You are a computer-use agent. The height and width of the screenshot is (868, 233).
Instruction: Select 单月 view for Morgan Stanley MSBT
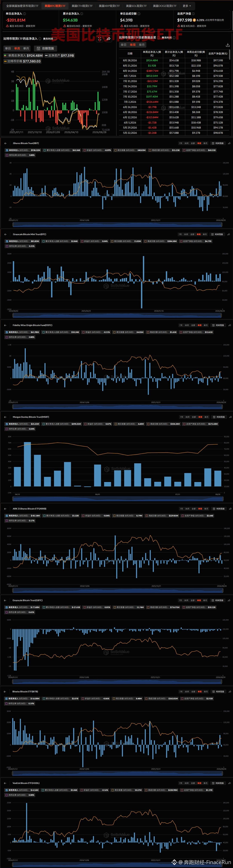pyautogui.click(x=206, y=417)
